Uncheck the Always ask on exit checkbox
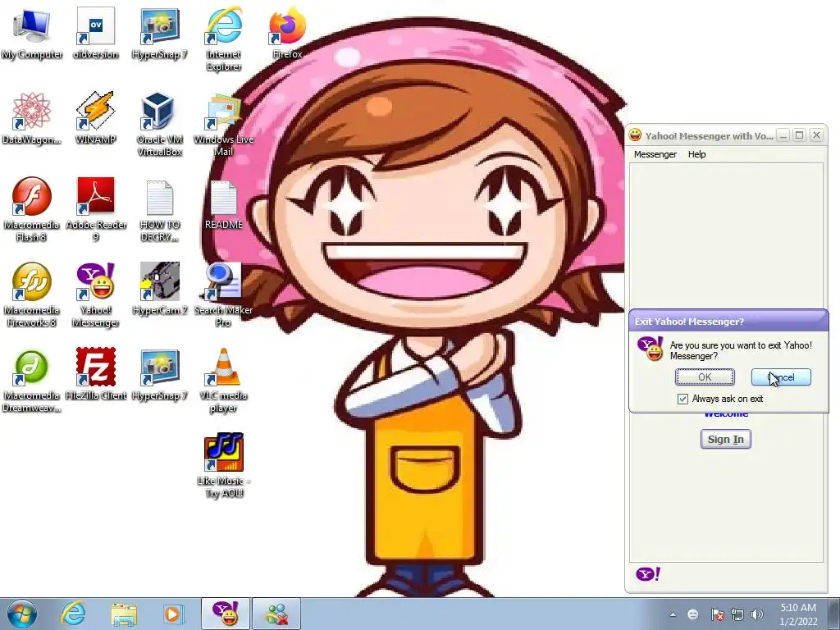Screen dimensions: 840x630 pos(682,399)
